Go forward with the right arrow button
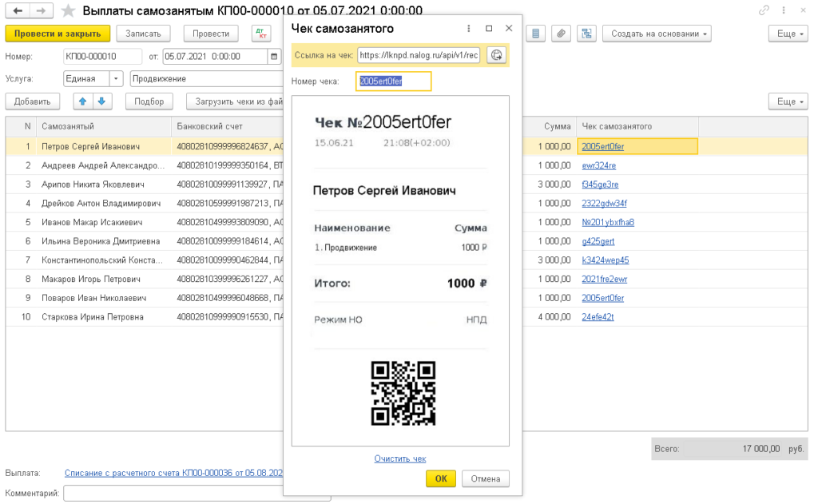The height and width of the screenshot is (504, 818). (x=41, y=10)
